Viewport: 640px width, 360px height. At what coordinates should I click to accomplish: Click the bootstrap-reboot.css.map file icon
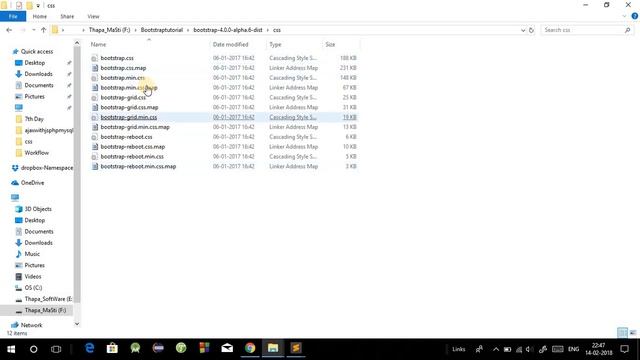pos(94,147)
